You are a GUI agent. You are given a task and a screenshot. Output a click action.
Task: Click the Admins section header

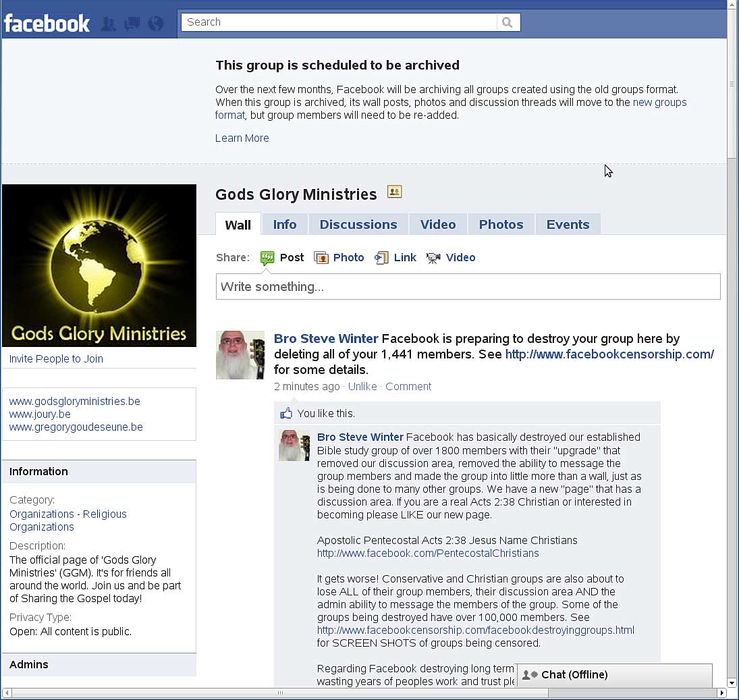point(99,665)
